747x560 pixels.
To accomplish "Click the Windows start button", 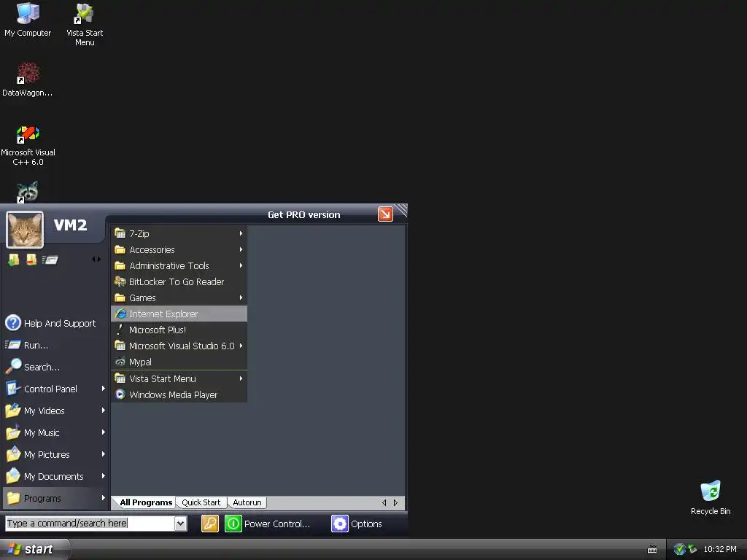I will point(35,550).
